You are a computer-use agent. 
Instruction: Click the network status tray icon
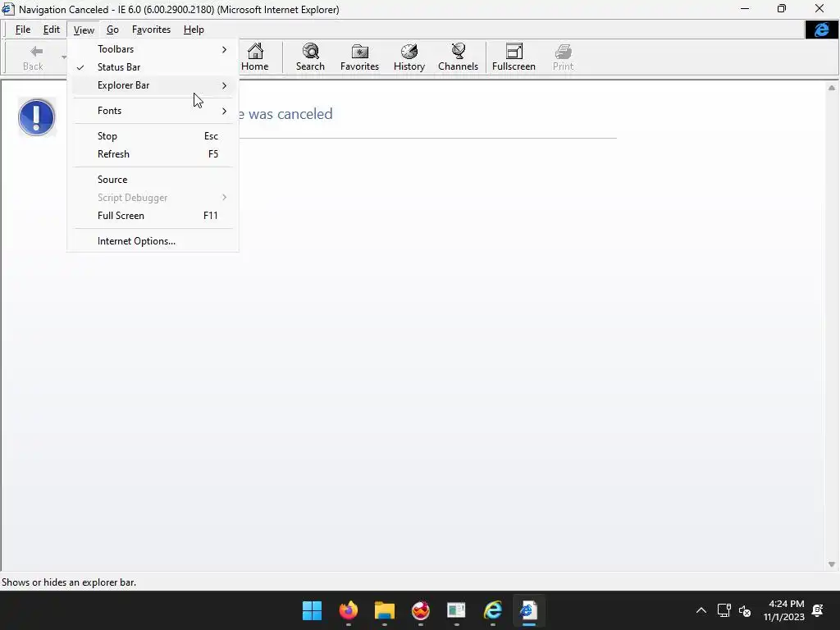pos(724,610)
